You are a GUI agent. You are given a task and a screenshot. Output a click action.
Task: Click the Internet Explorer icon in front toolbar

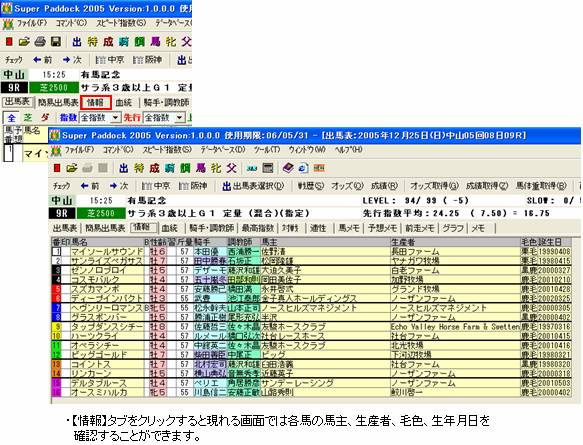(x=303, y=168)
